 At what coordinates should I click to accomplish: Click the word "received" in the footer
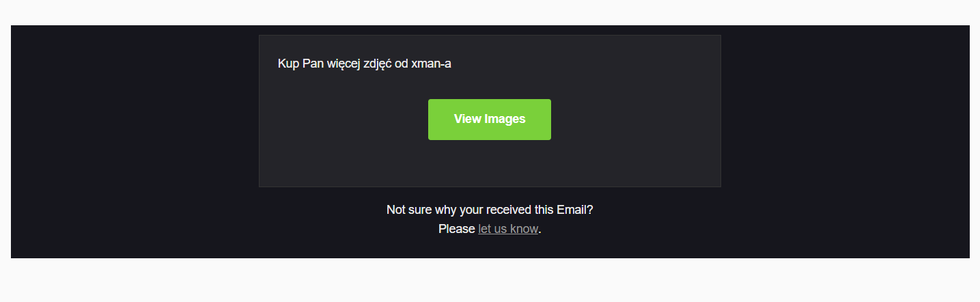point(508,210)
